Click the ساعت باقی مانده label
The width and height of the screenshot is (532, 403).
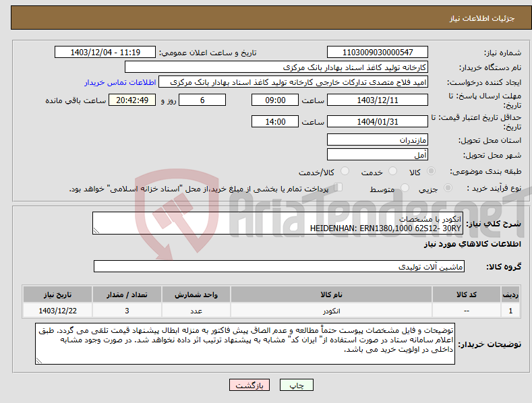[76, 101]
